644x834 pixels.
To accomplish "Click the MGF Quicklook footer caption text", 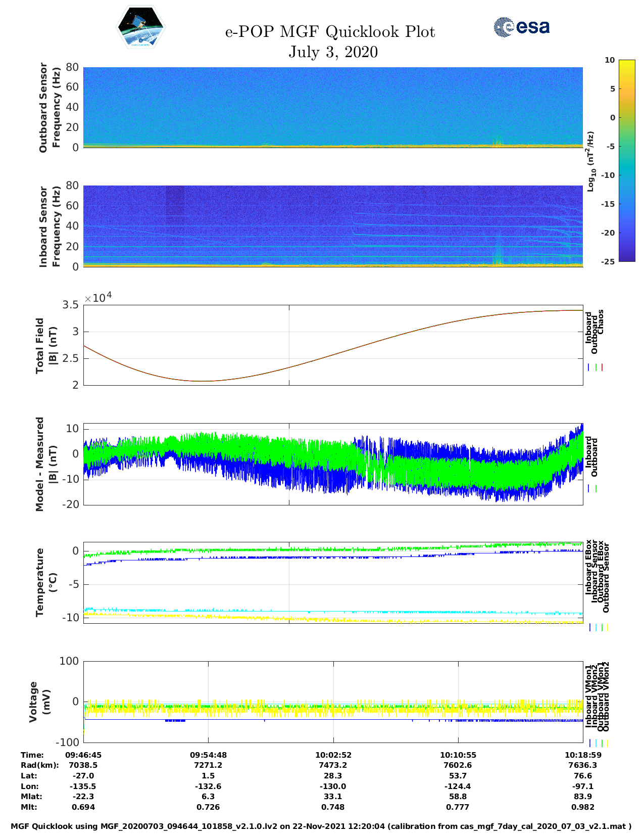I will pos(321,826).
